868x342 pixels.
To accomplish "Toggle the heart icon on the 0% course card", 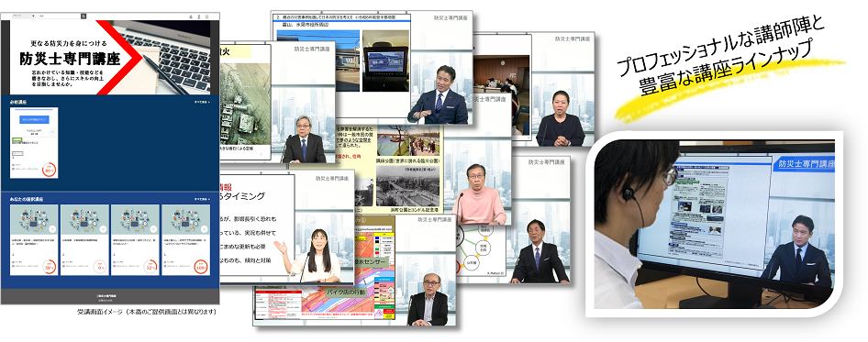I will click(103, 228).
